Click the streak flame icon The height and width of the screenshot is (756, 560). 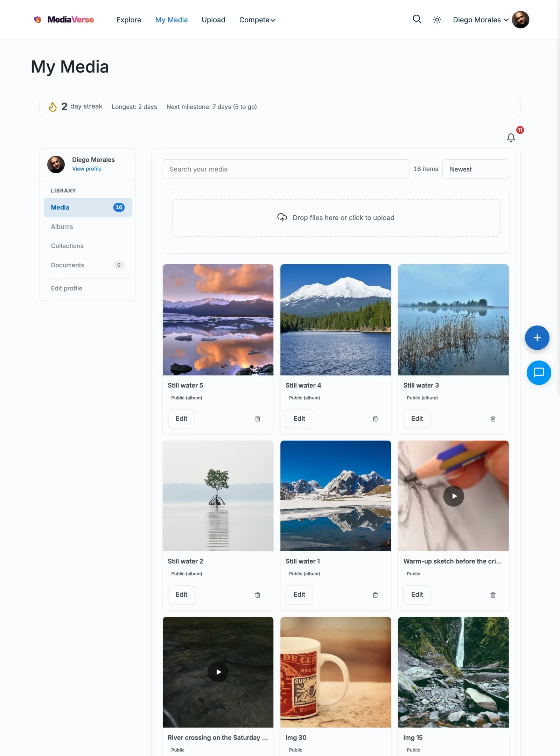tap(53, 106)
